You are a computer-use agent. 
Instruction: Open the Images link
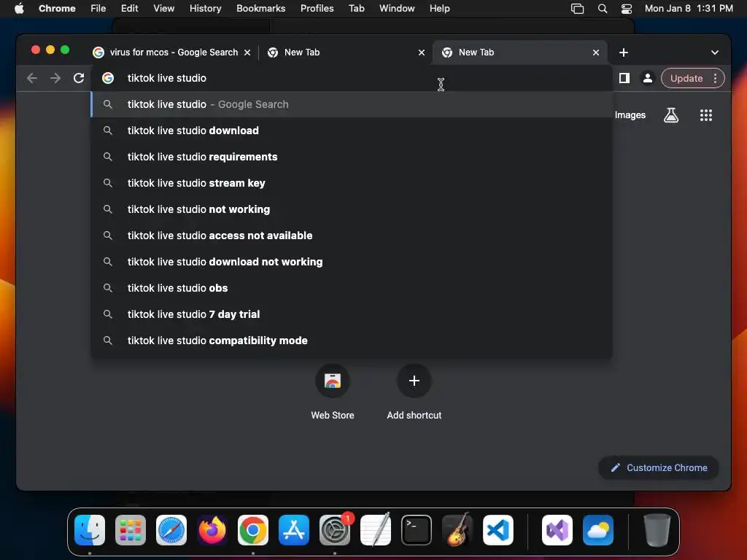click(x=630, y=115)
